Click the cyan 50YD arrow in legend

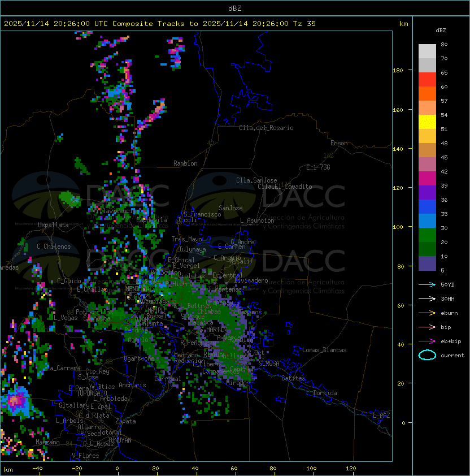pyautogui.click(x=427, y=284)
